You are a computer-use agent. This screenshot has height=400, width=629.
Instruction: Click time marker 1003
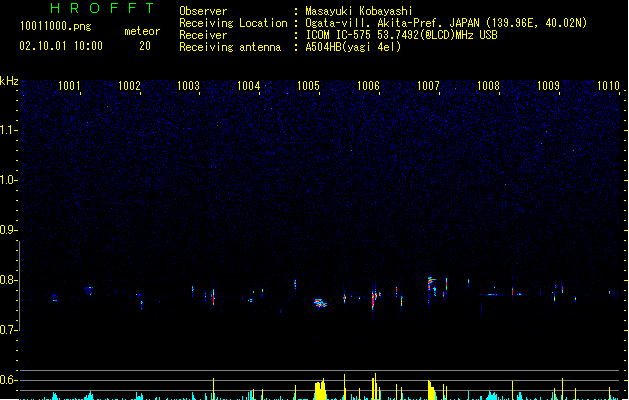(x=189, y=86)
